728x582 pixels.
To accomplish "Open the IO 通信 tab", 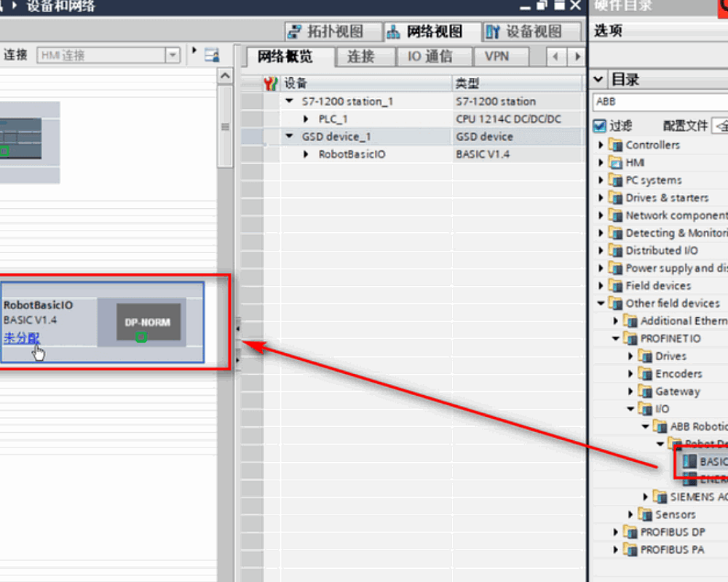I will coord(430,57).
